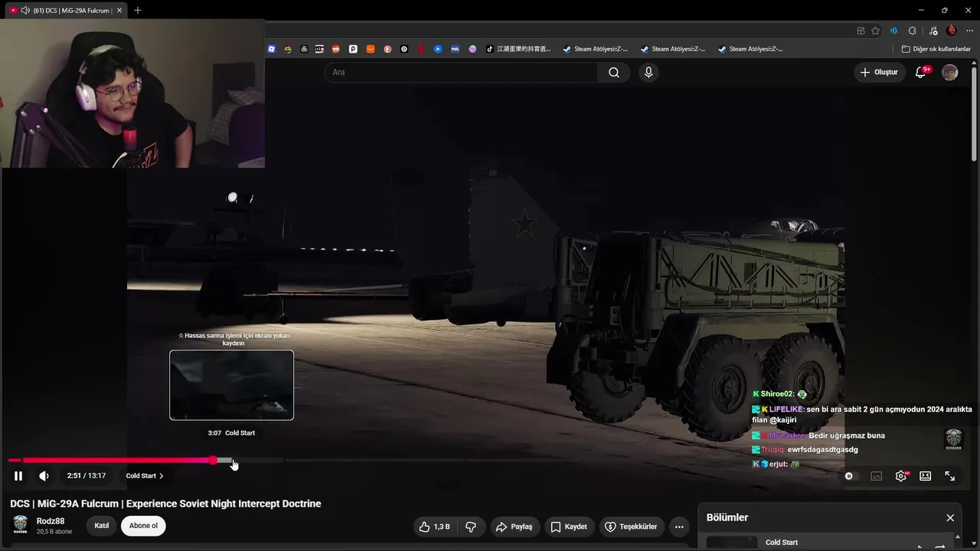This screenshot has width=980, height=551.
Task: Expand the 'Diğer sık kullanılanlar' bookmarks folder
Action: (936, 49)
